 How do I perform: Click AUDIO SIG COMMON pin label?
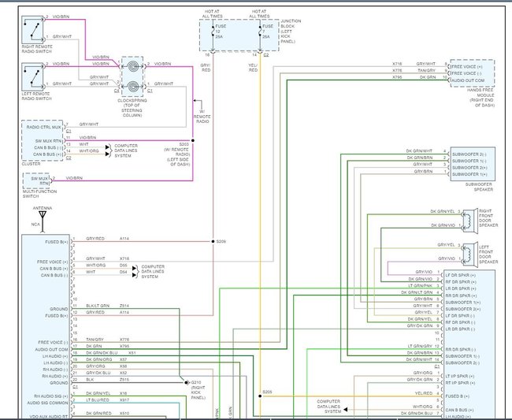point(47,403)
